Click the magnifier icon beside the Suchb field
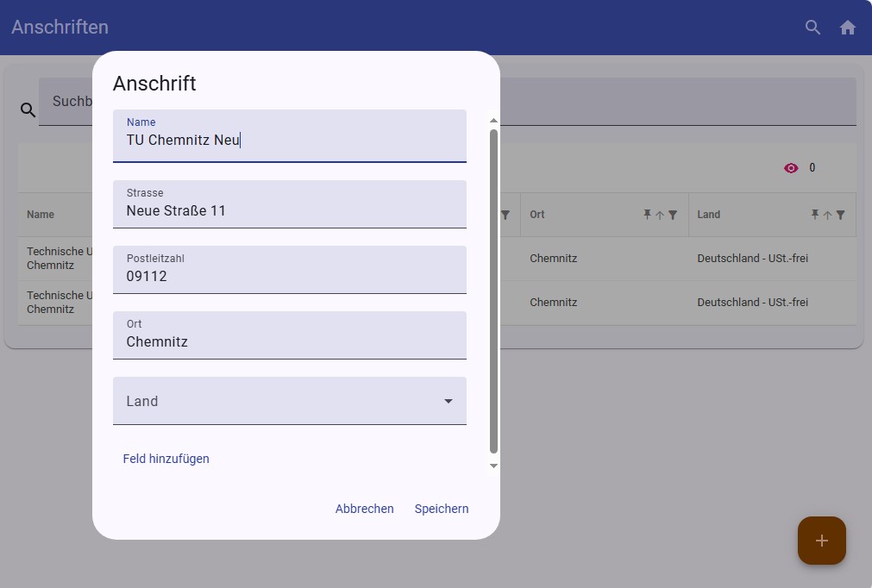 click(x=28, y=110)
